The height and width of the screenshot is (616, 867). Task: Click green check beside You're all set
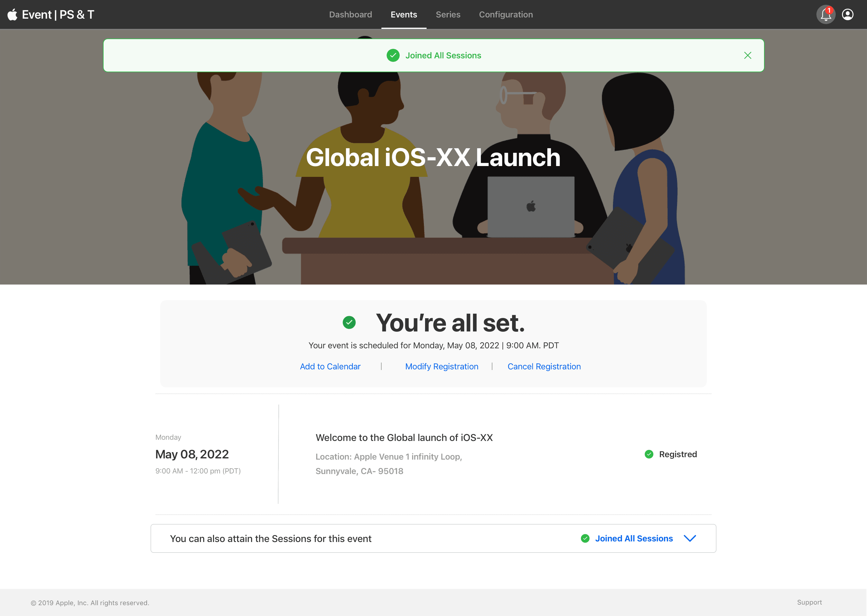(x=349, y=322)
